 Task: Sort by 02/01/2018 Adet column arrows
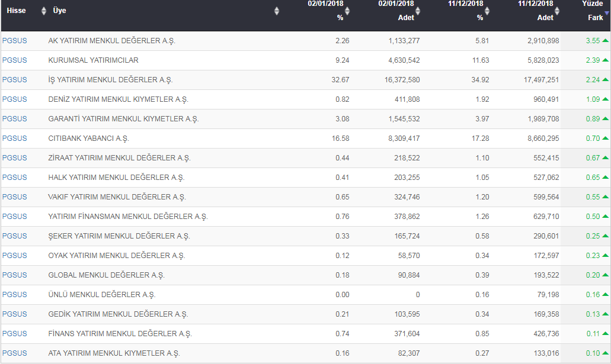tap(418, 11)
